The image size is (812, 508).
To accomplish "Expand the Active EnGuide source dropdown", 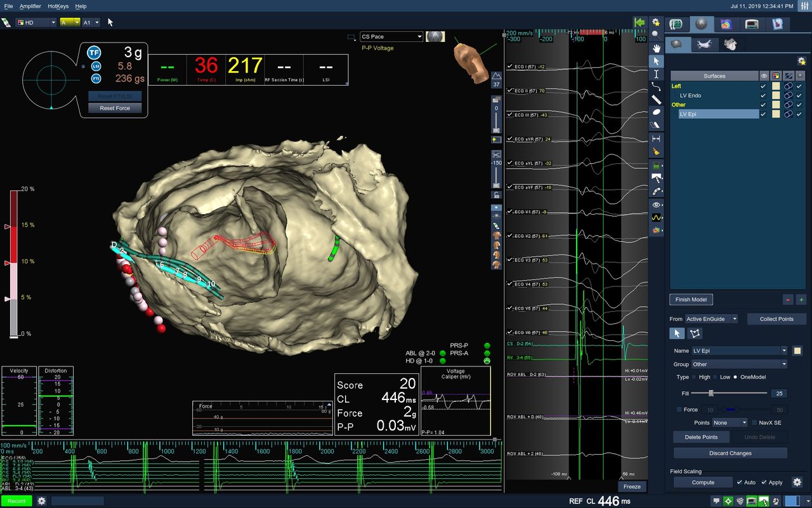I will coord(711,319).
